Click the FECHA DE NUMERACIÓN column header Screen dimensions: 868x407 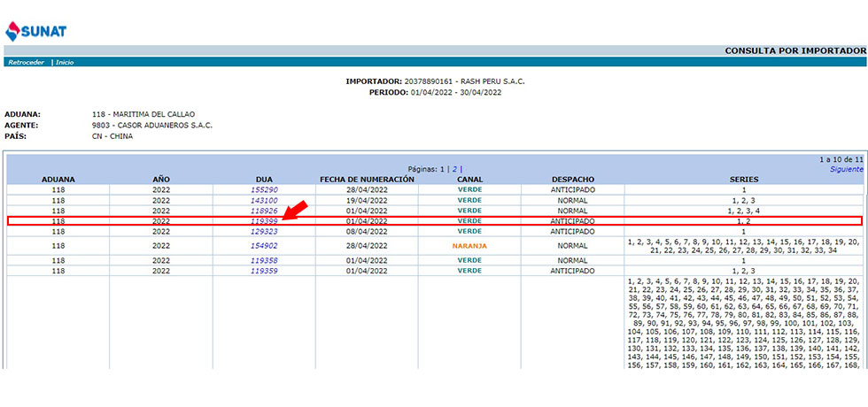tap(367, 179)
